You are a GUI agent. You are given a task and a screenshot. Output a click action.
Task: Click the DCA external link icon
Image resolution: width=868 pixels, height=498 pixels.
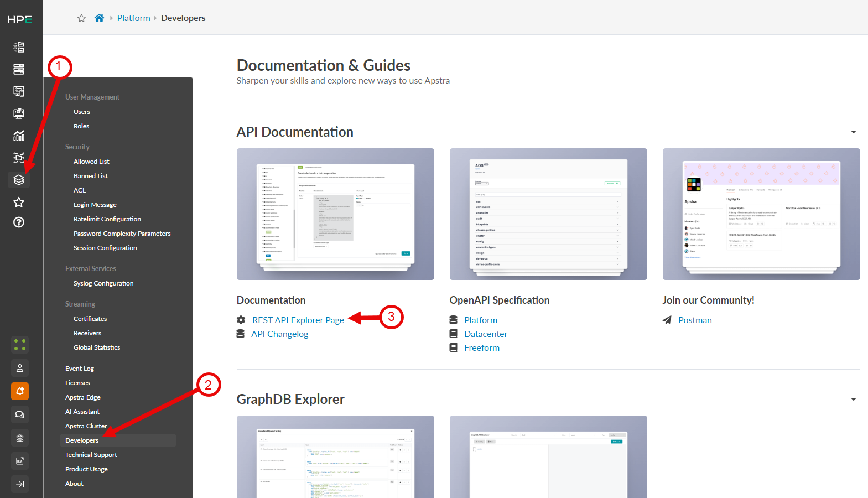pyautogui.click(x=20, y=461)
